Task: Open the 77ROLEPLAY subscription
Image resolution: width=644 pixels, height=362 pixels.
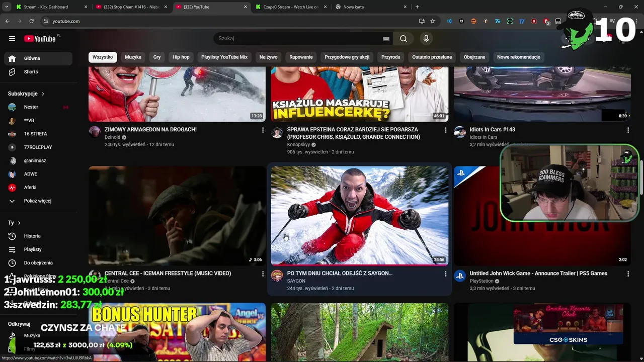Action: tap(38, 147)
